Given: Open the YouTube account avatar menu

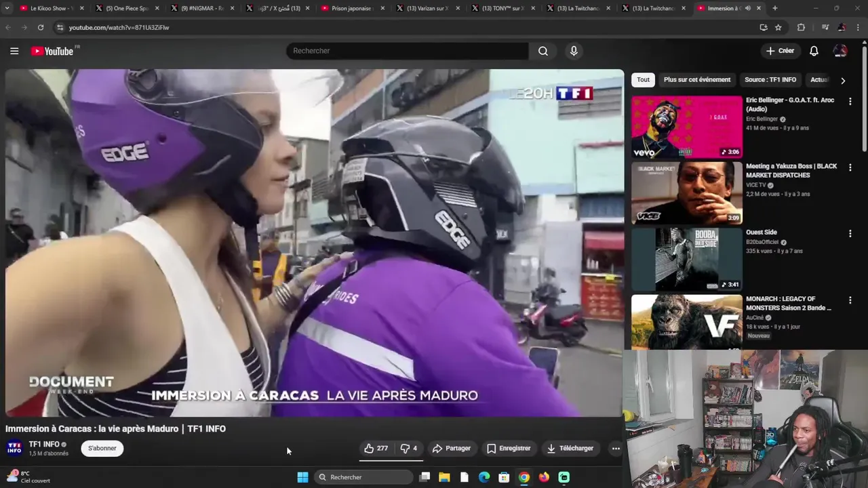Looking at the screenshot, I should [840, 51].
